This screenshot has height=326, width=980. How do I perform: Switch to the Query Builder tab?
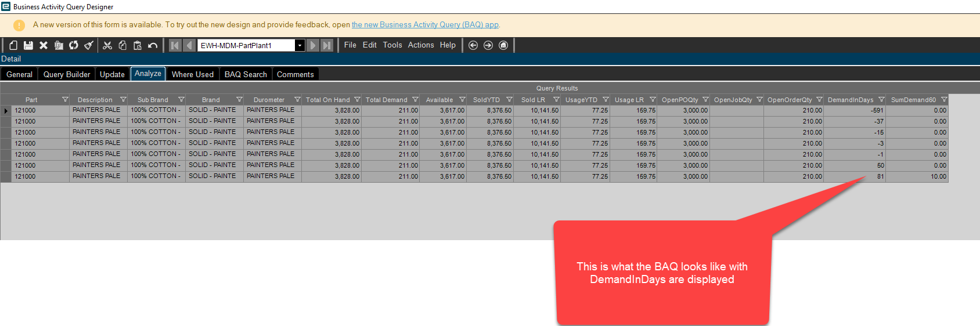pos(67,74)
